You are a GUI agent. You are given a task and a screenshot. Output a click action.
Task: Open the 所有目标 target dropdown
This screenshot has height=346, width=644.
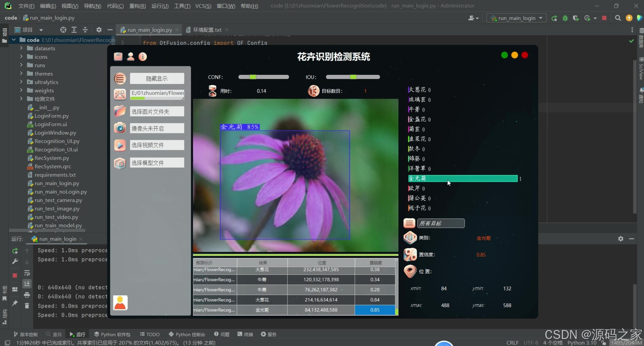[x=440, y=223]
